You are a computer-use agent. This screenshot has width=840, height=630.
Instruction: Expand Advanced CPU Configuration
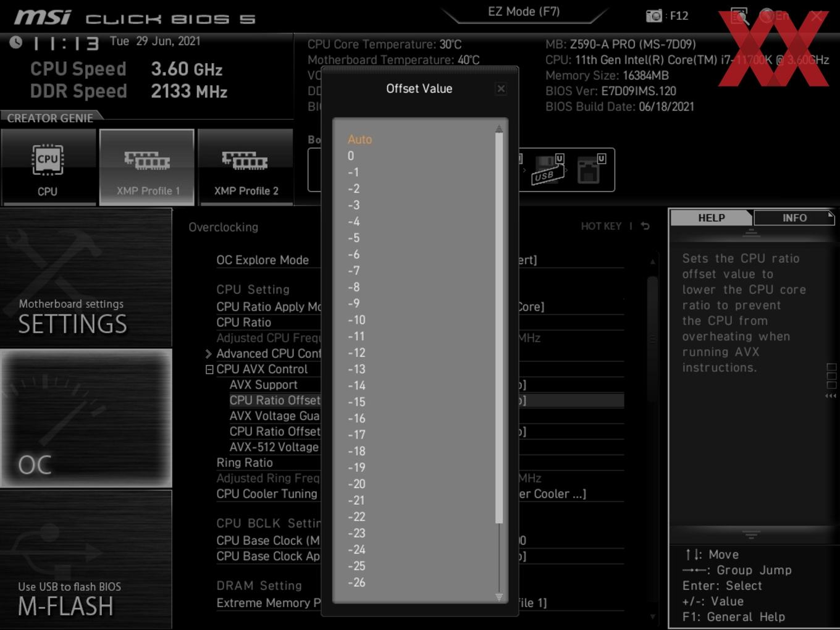pyautogui.click(x=209, y=354)
